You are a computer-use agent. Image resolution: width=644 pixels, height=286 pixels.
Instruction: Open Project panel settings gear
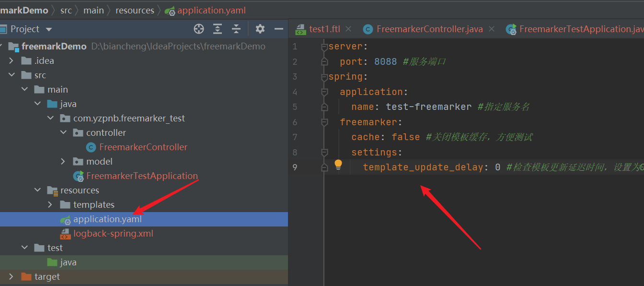click(260, 29)
